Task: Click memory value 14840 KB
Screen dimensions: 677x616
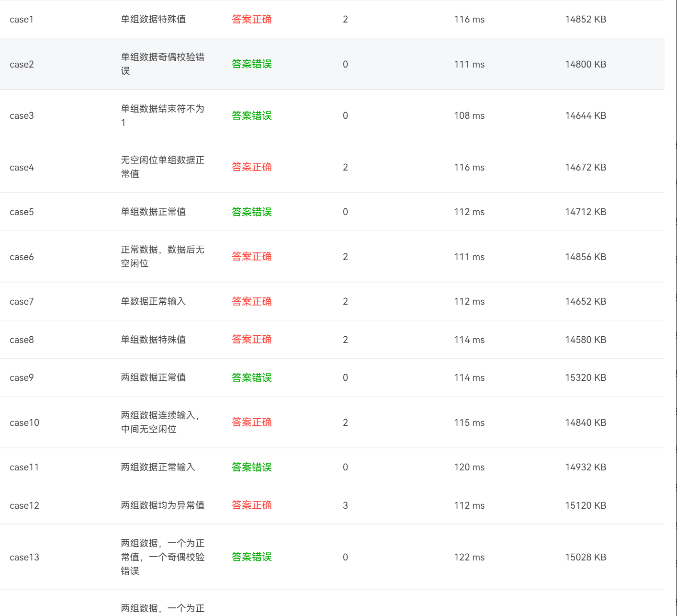Action: [x=586, y=423]
